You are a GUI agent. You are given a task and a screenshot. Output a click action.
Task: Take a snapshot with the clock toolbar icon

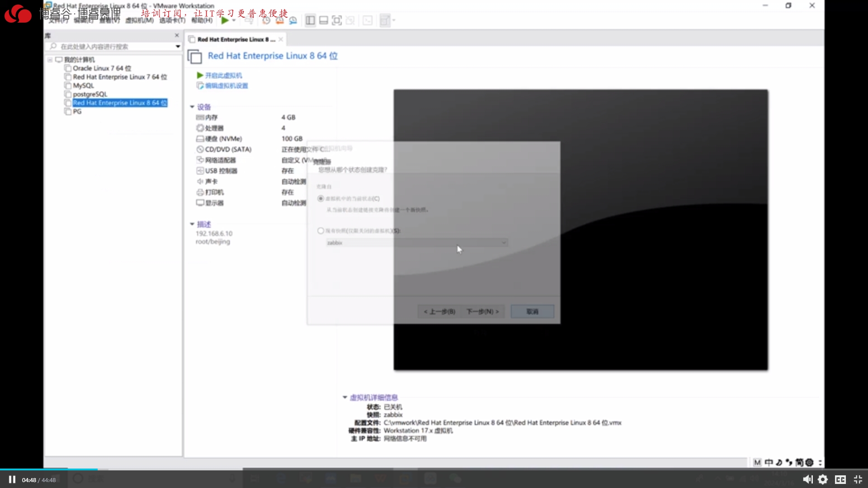(x=266, y=20)
